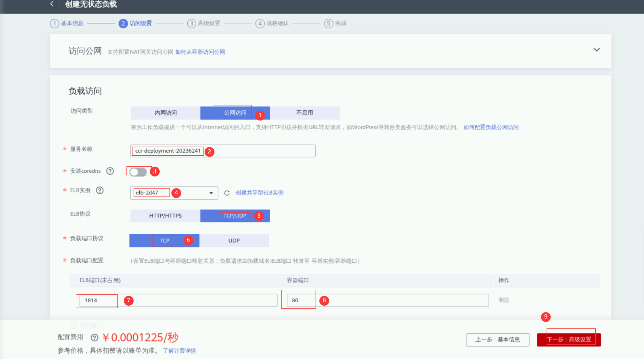Go to step 3 高级设置

coord(204,23)
